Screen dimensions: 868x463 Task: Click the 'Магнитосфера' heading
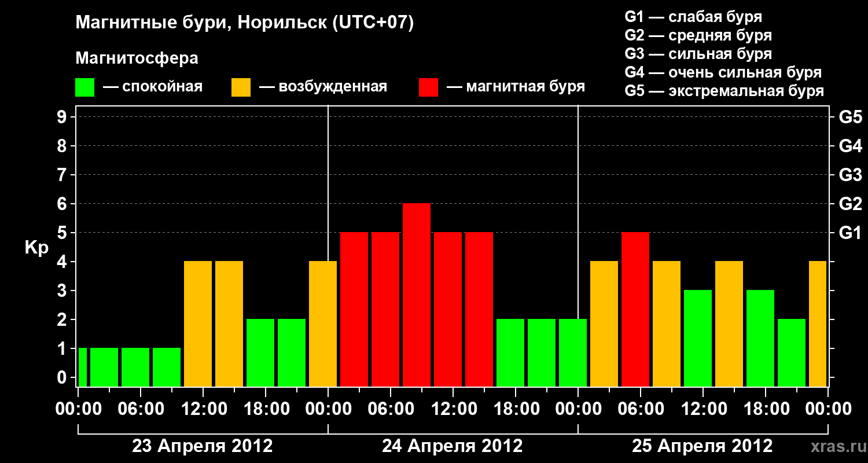(137, 58)
